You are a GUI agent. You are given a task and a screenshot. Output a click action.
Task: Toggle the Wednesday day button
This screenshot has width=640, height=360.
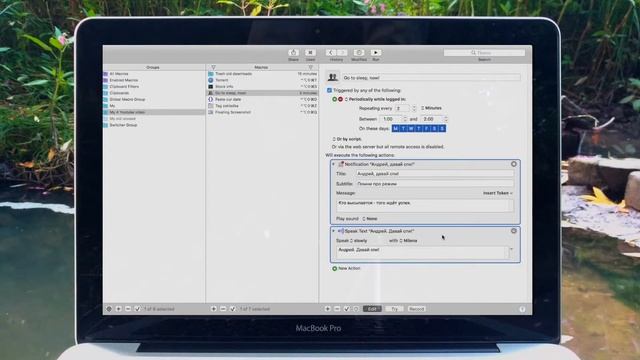click(x=411, y=129)
